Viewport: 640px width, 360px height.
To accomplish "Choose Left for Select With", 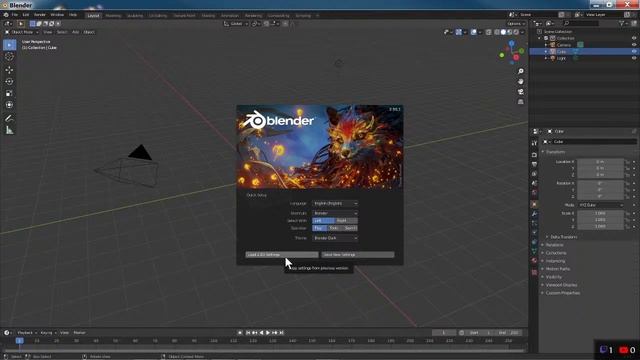I will click(x=323, y=220).
